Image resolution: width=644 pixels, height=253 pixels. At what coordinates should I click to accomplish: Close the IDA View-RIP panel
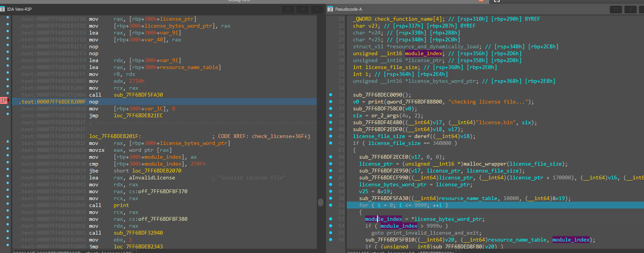316,10
